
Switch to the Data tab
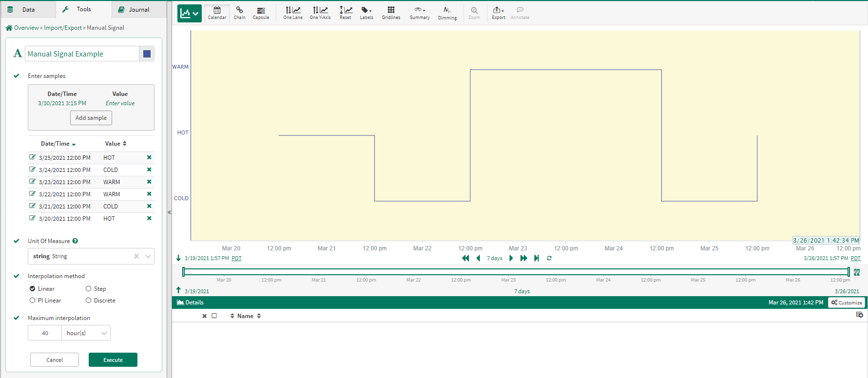(28, 9)
